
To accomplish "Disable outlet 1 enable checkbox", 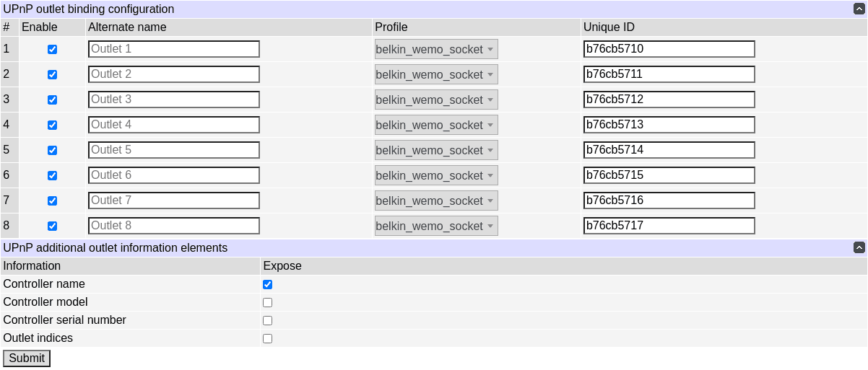I will tap(52, 50).
